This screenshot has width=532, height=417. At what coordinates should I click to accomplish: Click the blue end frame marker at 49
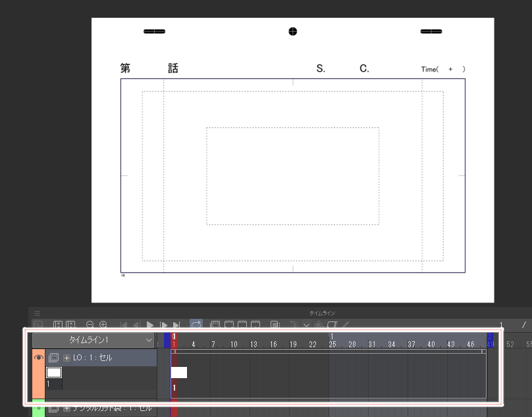click(x=490, y=341)
